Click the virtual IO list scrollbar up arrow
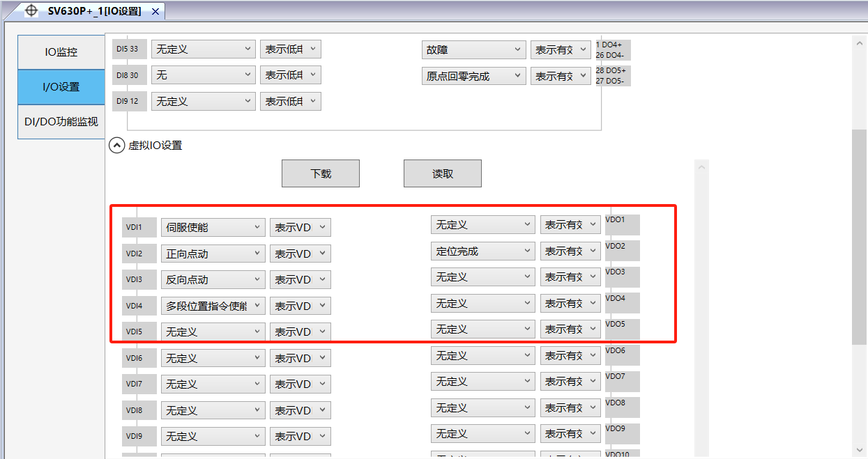The width and height of the screenshot is (868, 459). [702, 168]
